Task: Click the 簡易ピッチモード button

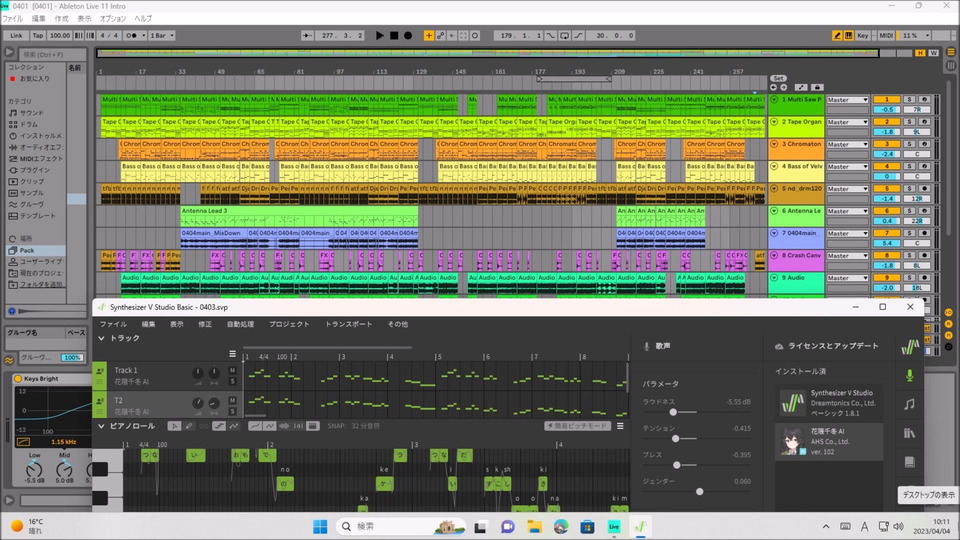Action: (x=577, y=426)
